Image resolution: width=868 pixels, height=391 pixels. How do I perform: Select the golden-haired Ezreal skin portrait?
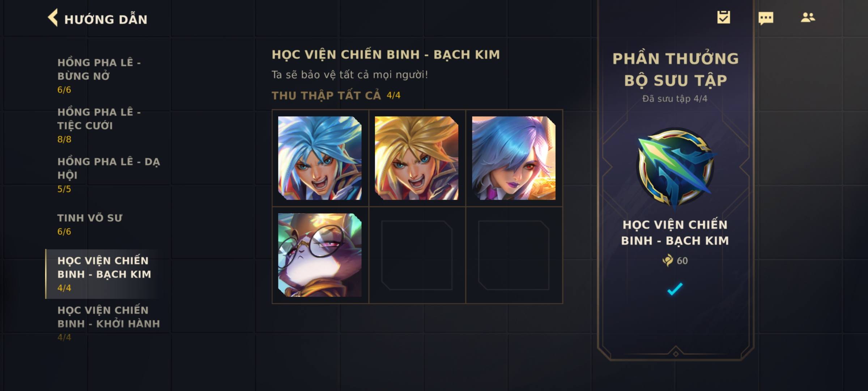[417, 158]
